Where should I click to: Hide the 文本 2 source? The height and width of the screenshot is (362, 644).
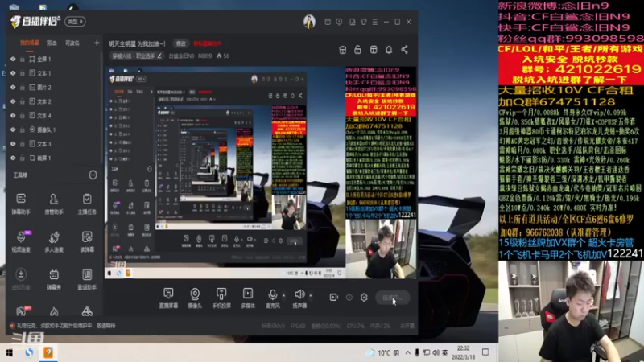(13, 101)
